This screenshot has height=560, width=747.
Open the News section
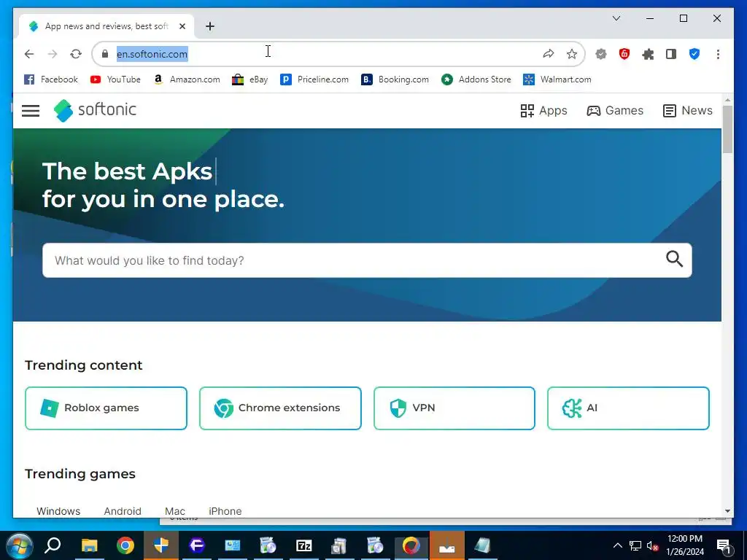[x=687, y=111]
